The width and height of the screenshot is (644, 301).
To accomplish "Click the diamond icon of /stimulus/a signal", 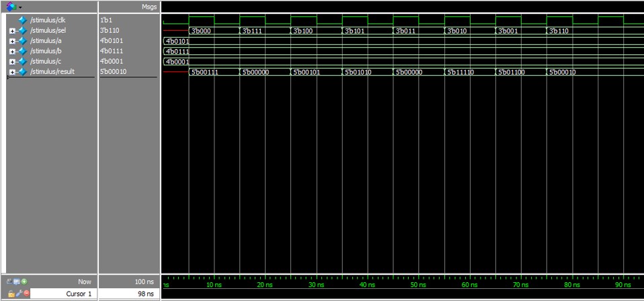I will [x=22, y=41].
